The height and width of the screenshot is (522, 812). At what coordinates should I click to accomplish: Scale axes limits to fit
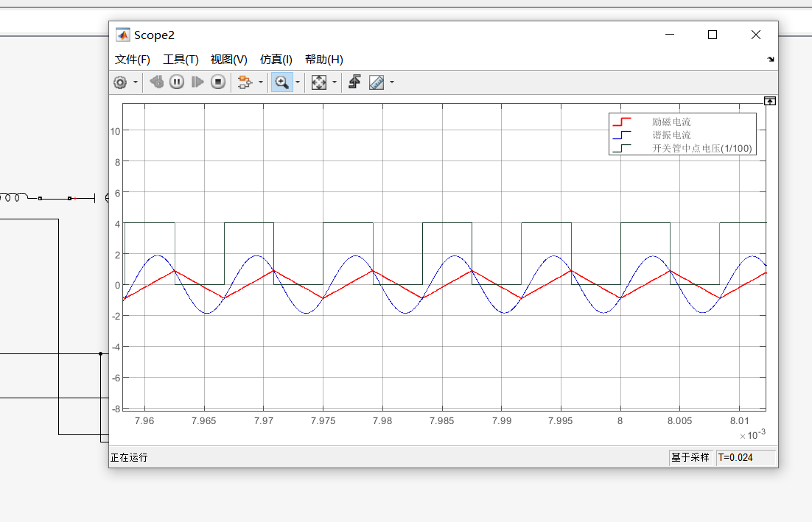click(x=318, y=82)
